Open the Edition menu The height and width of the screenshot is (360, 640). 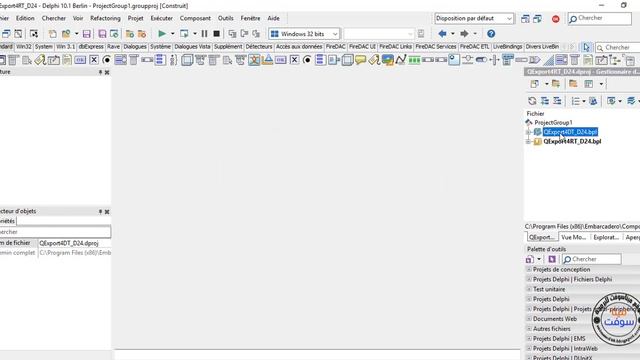(25, 18)
